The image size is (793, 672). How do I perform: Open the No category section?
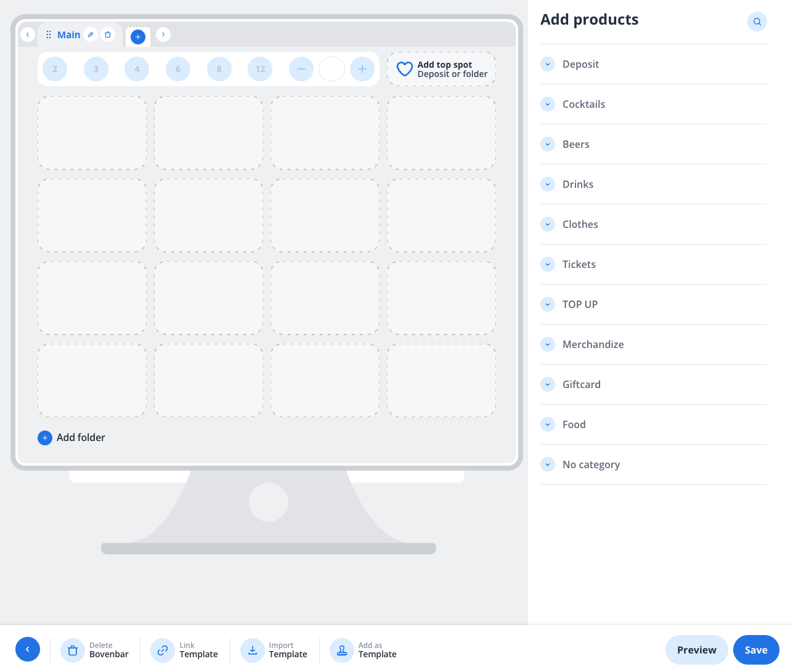pos(548,464)
